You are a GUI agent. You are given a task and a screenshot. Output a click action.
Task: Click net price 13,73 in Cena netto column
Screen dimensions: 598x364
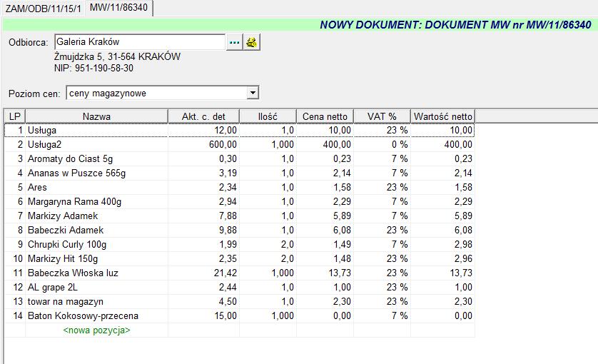pyautogui.click(x=325, y=273)
